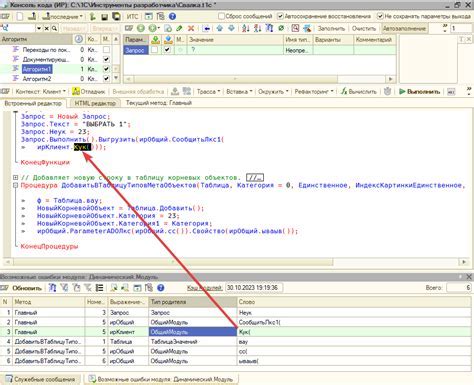Toggle checked output checkbox of Запрос parameter
The width and height of the screenshot is (474, 385).
coord(167,50)
